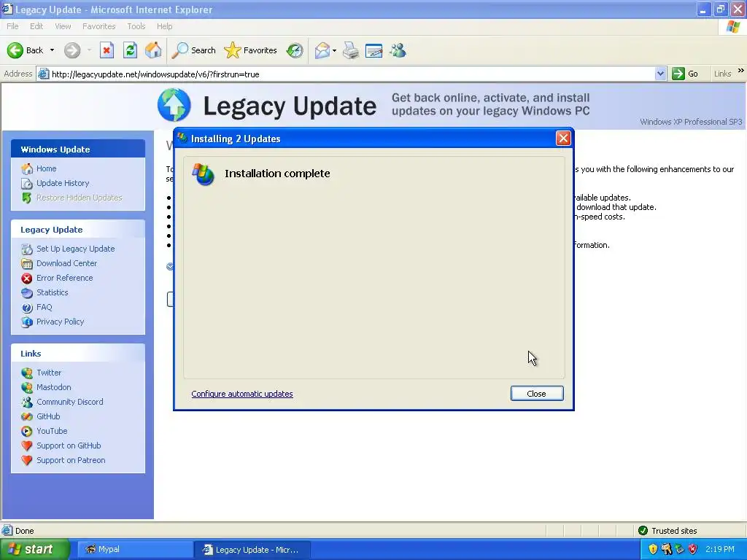
Task: Open Support on GitHub link
Action: click(69, 446)
